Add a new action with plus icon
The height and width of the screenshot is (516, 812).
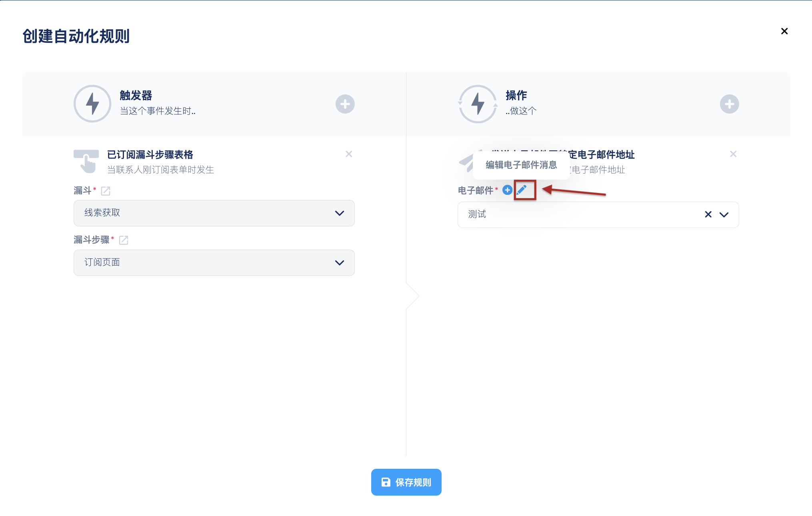tap(729, 104)
